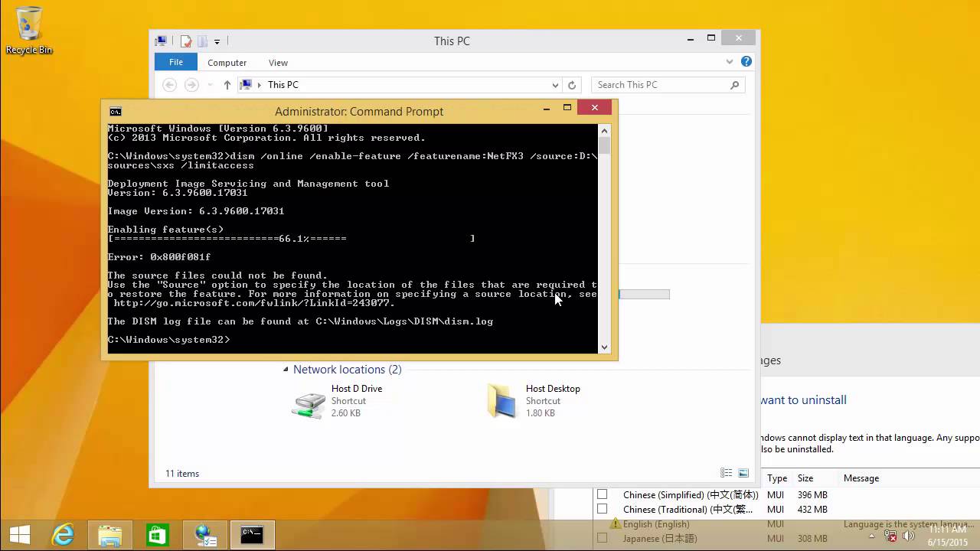Image resolution: width=980 pixels, height=551 pixels.
Task: Click the Network locations (2) header
Action: coord(348,370)
